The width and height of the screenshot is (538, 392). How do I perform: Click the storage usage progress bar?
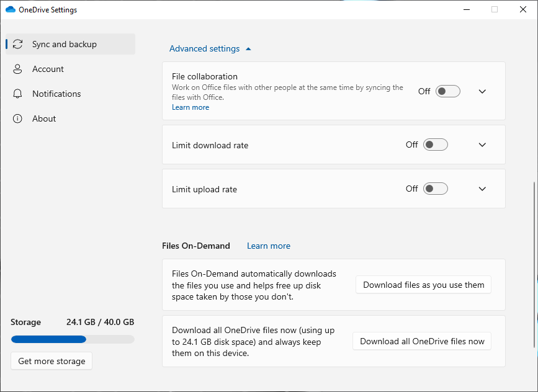(x=72, y=339)
